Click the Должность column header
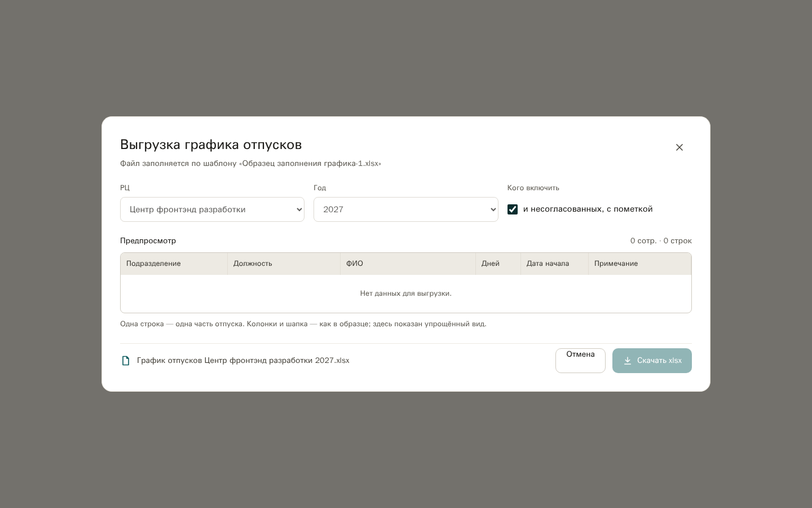812x508 pixels. point(284,264)
